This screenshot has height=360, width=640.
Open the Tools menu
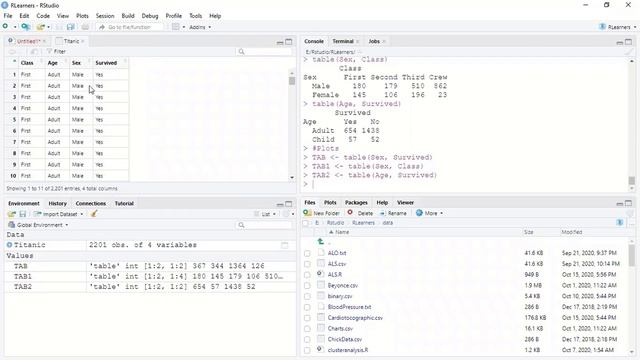click(x=196, y=16)
